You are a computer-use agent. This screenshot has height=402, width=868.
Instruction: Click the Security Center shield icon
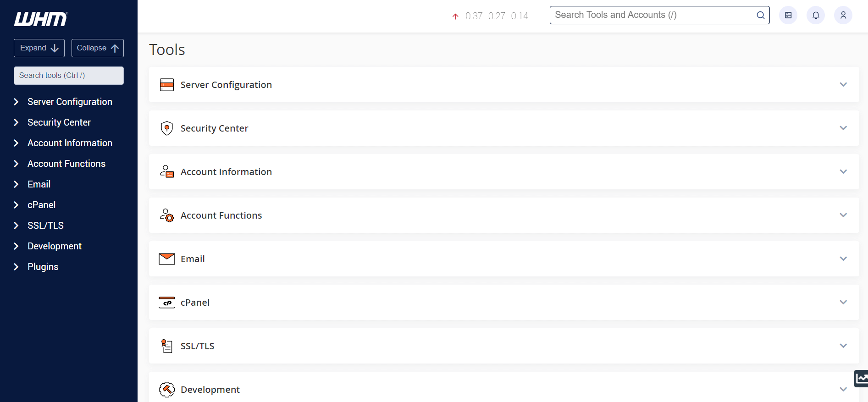tap(167, 128)
